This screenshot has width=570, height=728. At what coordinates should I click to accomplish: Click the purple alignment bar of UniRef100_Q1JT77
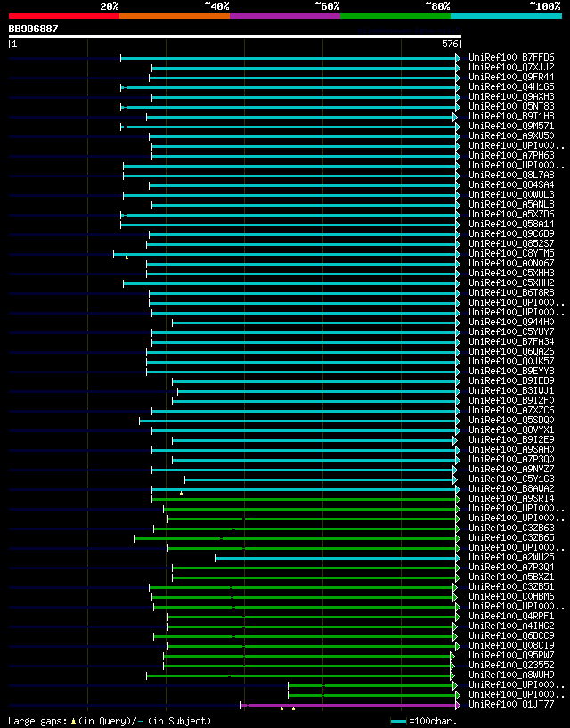[348, 705]
